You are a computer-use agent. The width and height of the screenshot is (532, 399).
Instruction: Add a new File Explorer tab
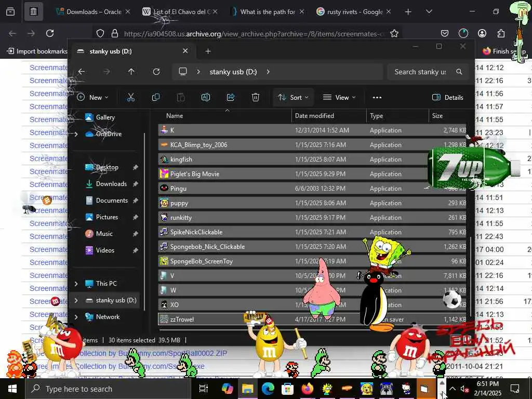[208, 51]
